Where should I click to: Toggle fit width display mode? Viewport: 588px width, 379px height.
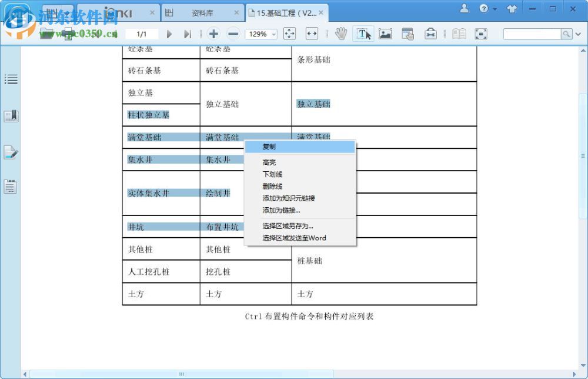click(312, 34)
